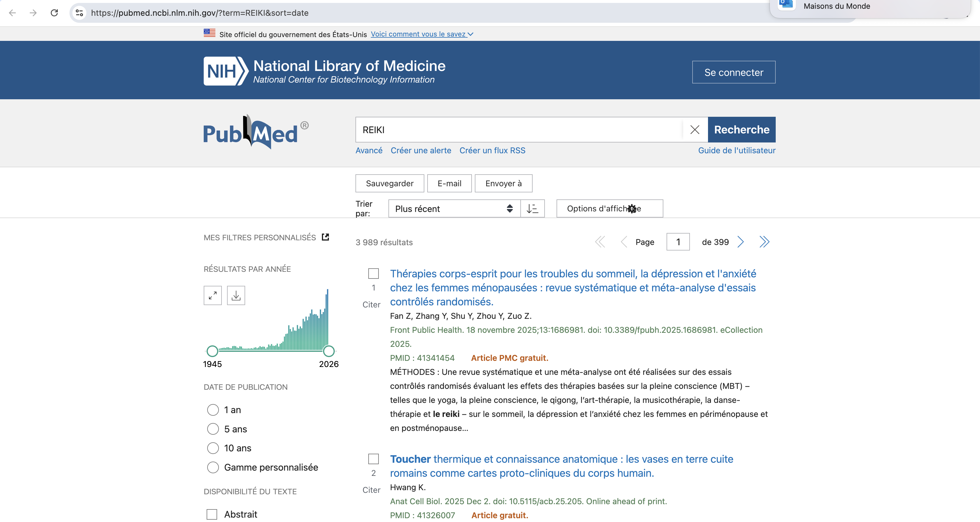Open the Trier par sort dropdown
This screenshot has width=980, height=522.
click(454, 208)
